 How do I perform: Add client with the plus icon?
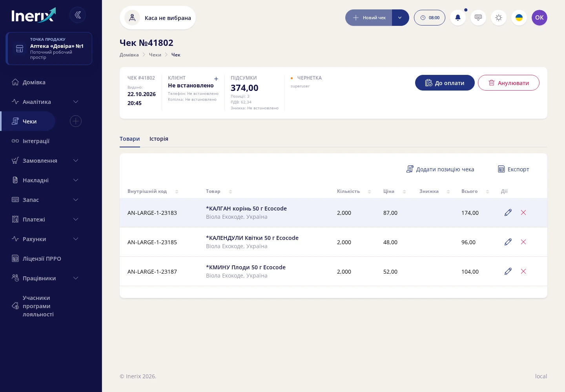[x=216, y=79]
